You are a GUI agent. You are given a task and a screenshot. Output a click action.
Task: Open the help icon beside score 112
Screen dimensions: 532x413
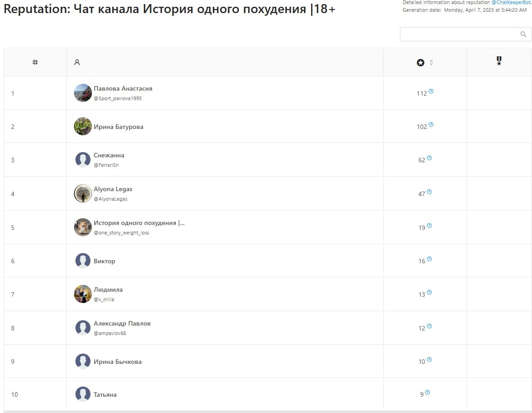(431, 91)
